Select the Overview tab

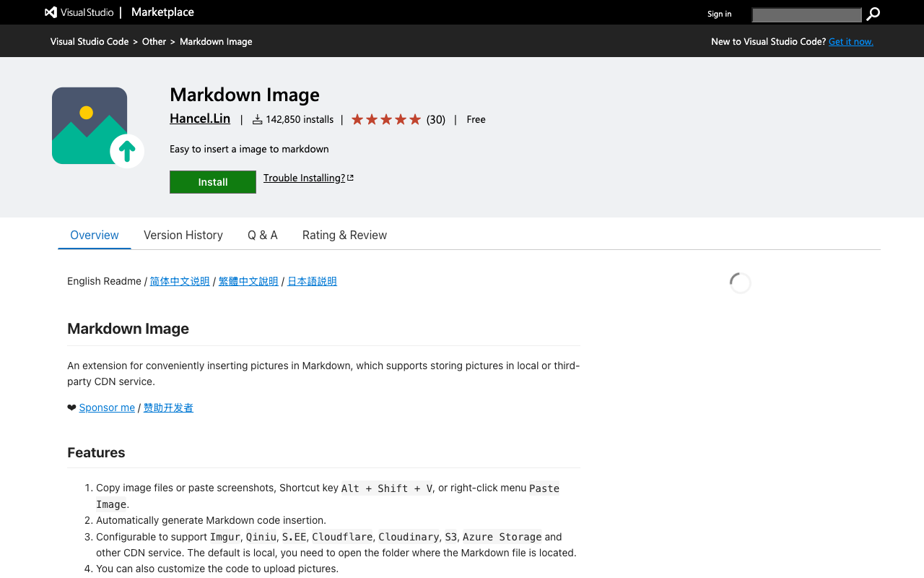pyautogui.click(x=95, y=235)
